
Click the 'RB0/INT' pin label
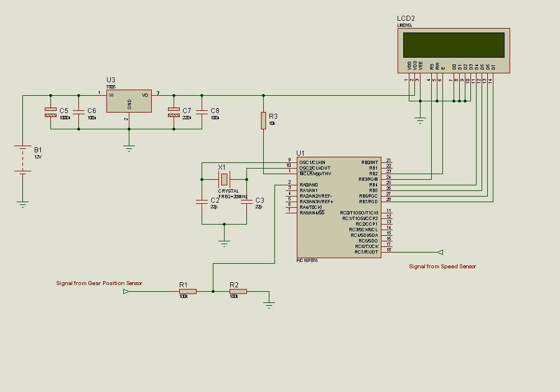[370, 162]
